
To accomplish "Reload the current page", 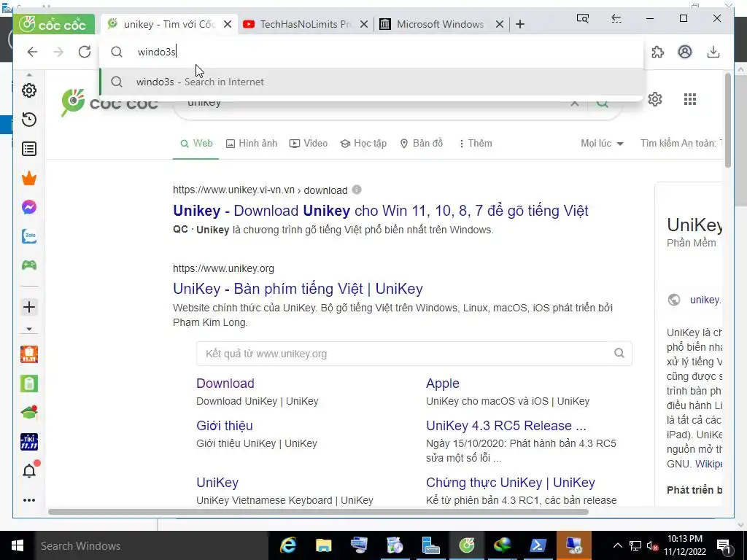I will 85,52.
